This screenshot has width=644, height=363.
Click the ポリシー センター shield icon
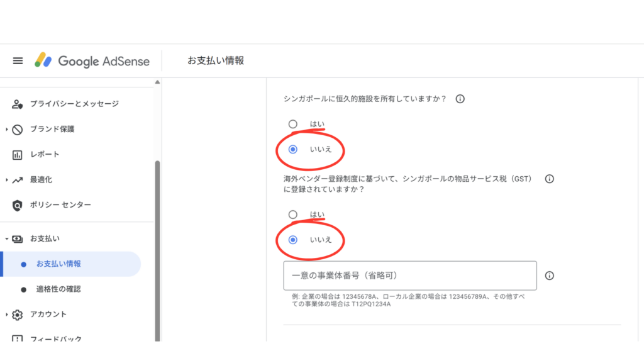[17, 205]
